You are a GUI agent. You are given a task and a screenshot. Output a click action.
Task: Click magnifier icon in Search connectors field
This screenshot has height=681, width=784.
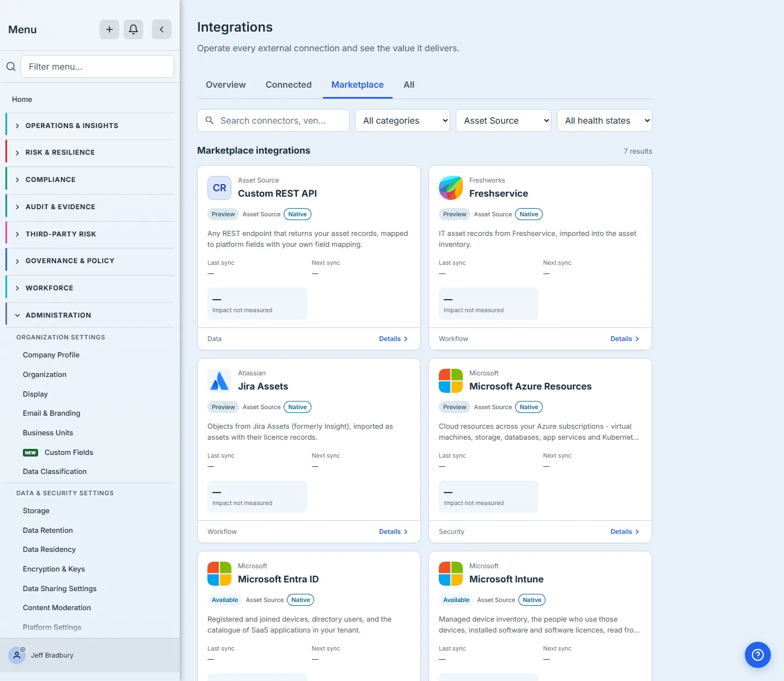click(x=210, y=120)
